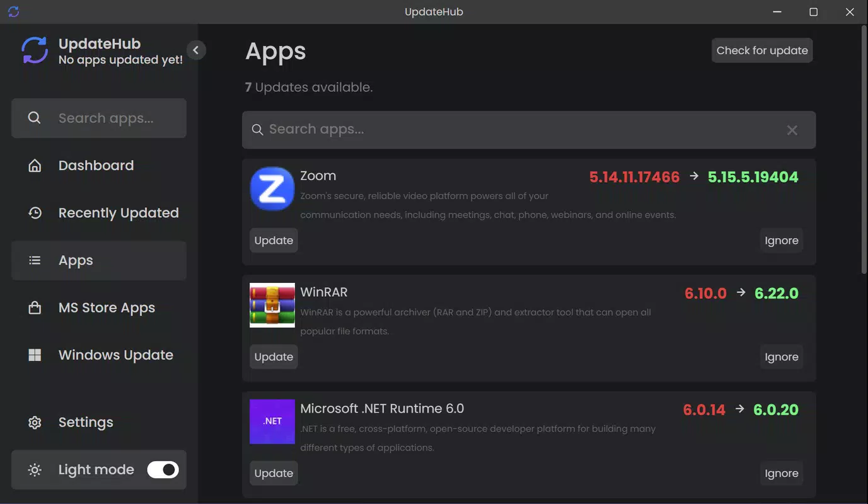Open Settings from the sidebar
The image size is (868, 504).
(x=99, y=422)
